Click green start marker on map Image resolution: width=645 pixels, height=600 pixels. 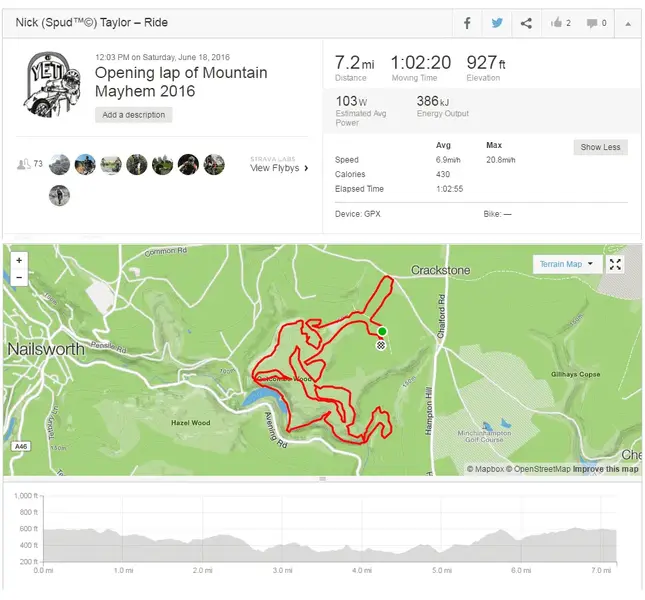382,331
